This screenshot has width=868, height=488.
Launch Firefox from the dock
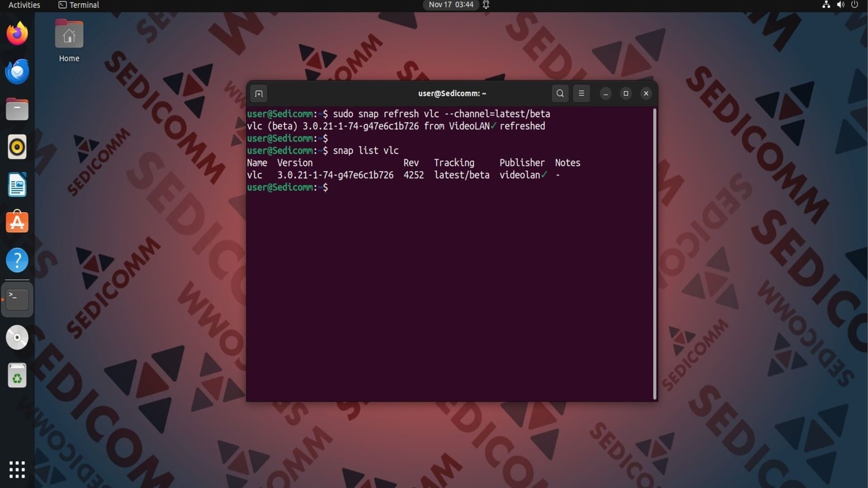(17, 34)
